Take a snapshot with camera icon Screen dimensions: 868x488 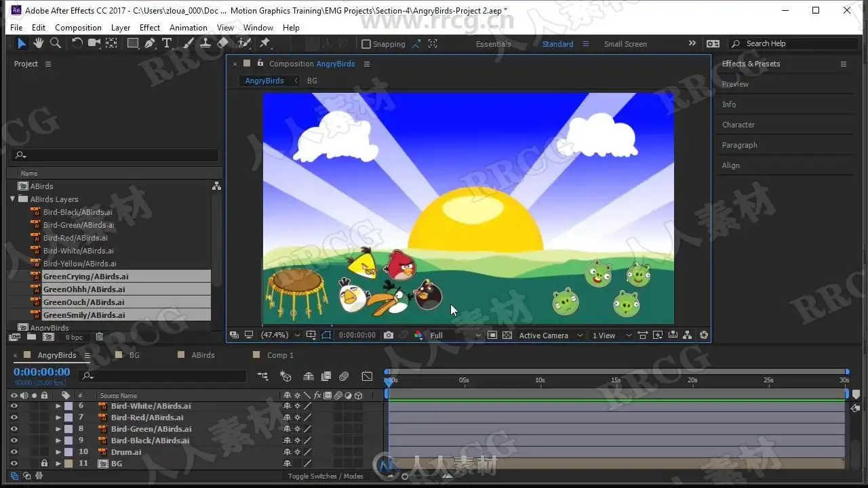389,335
